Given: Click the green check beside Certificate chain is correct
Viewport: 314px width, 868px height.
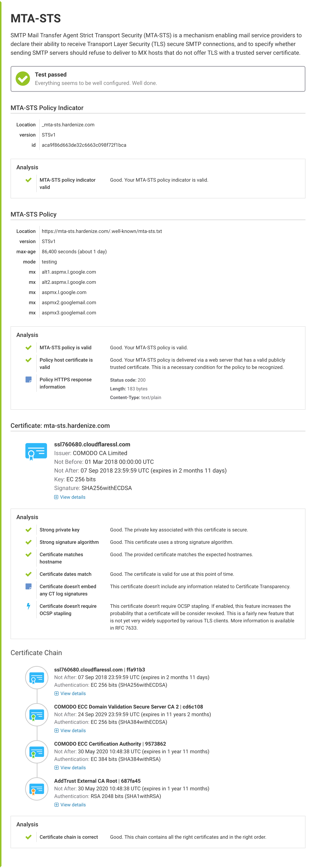Looking at the screenshot, I should 29,837.
